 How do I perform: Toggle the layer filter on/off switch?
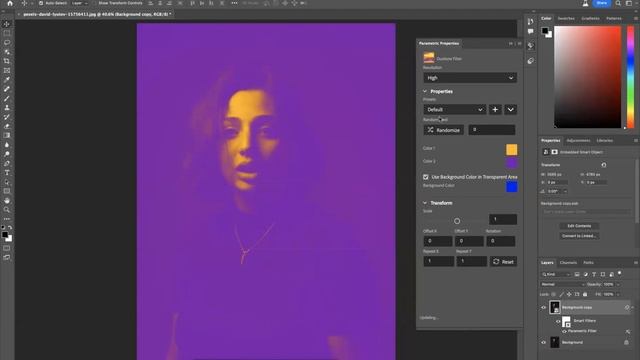pyautogui.click(x=620, y=273)
